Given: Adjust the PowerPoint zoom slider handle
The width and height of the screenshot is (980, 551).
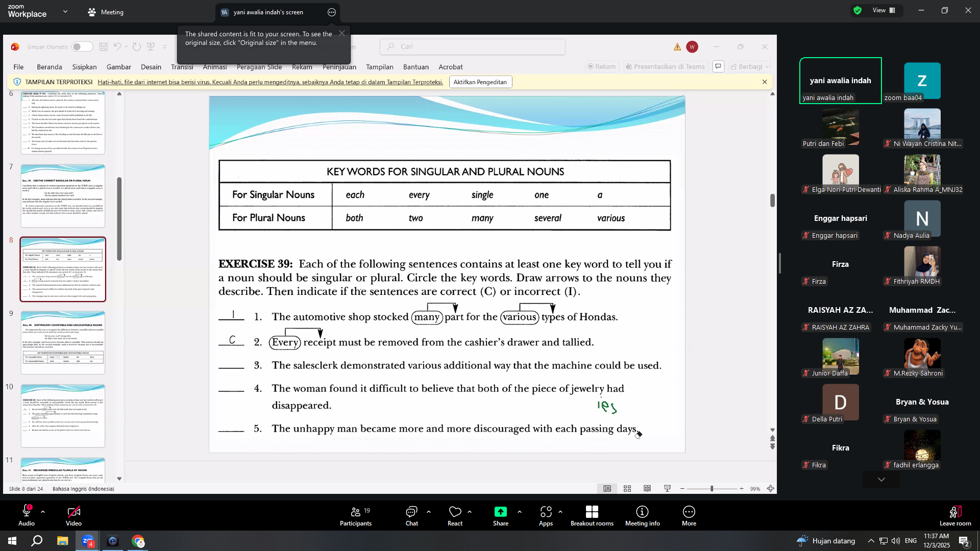Looking at the screenshot, I should 712,488.
